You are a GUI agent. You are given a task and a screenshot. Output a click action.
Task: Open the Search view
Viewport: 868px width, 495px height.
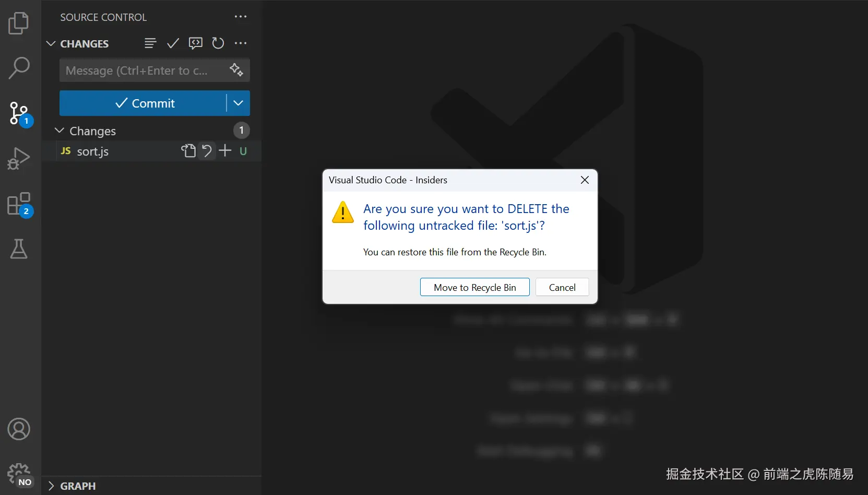tap(19, 68)
